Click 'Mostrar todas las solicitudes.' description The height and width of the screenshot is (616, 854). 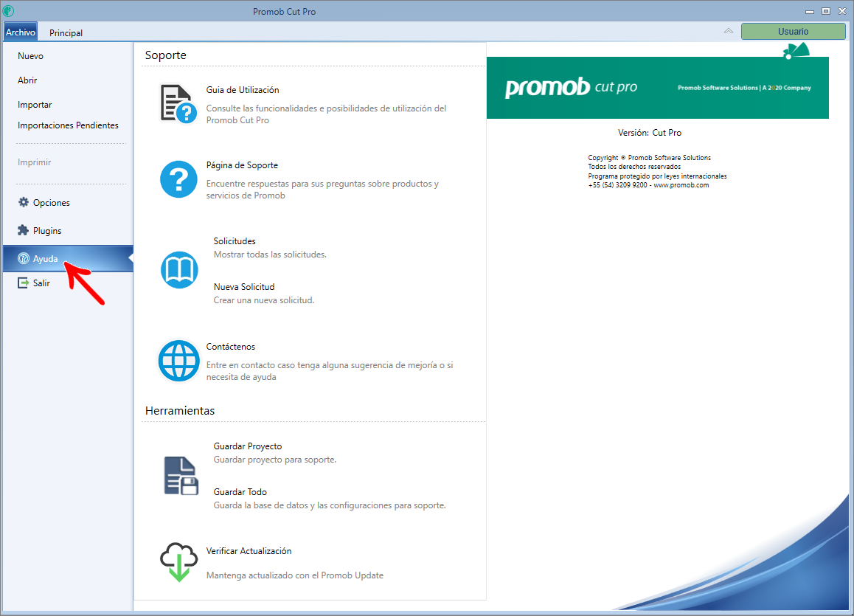pos(270,255)
